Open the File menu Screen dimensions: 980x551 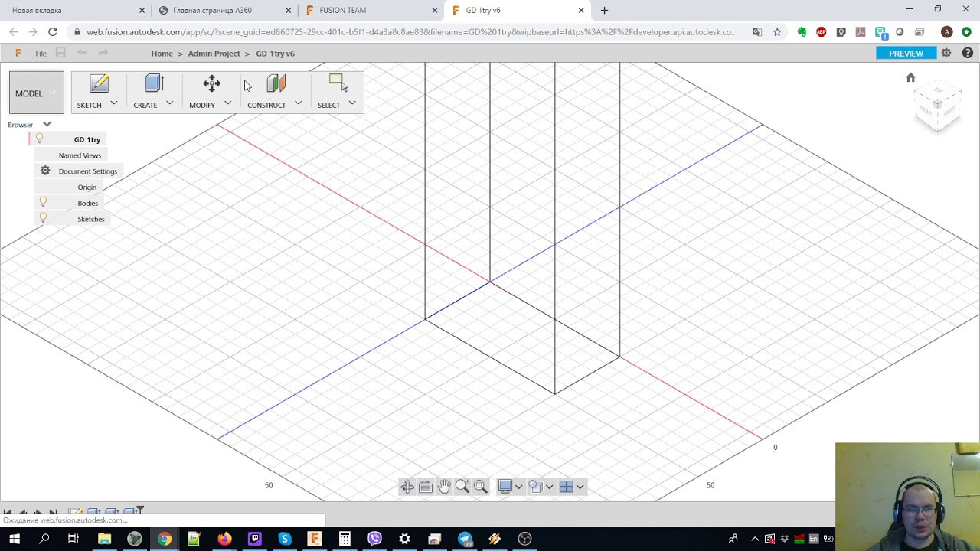(x=41, y=54)
